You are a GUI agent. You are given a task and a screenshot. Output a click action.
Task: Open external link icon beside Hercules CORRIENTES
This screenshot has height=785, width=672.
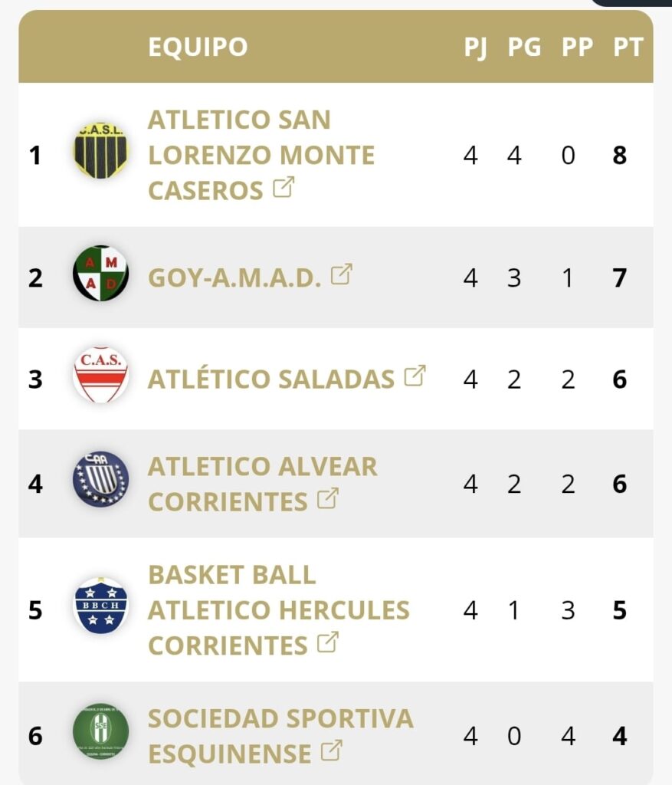point(328,642)
